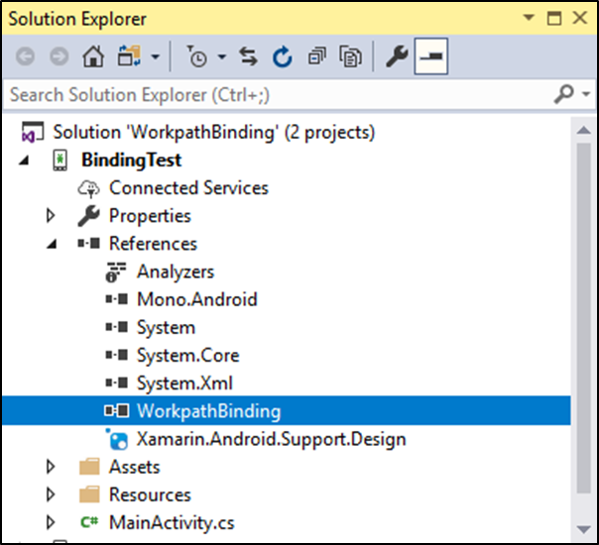Open Pending Changes Filter dropdown arrow
The height and width of the screenshot is (545, 599).
click(x=222, y=57)
